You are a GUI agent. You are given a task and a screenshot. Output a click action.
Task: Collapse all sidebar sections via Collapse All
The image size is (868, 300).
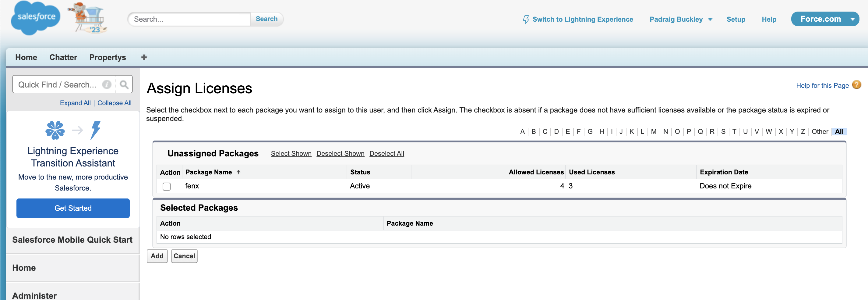point(114,102)
